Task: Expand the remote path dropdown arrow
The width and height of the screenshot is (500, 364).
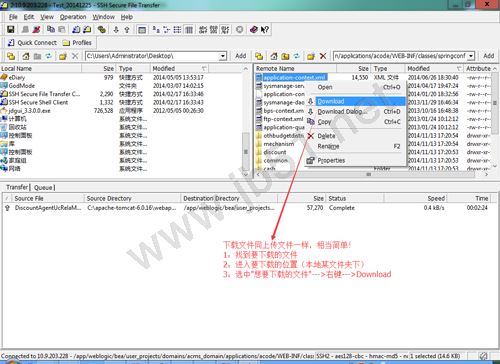Action: tap(471, 56)
